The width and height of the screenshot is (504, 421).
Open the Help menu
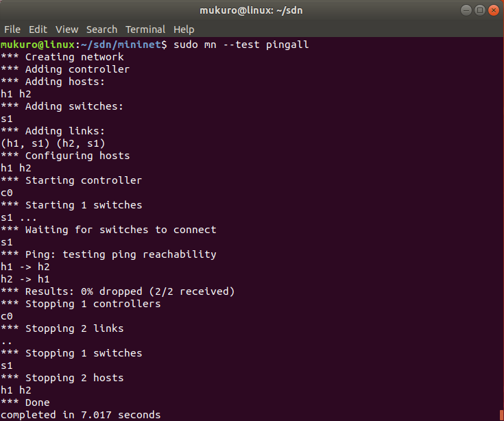coord(184,29)
